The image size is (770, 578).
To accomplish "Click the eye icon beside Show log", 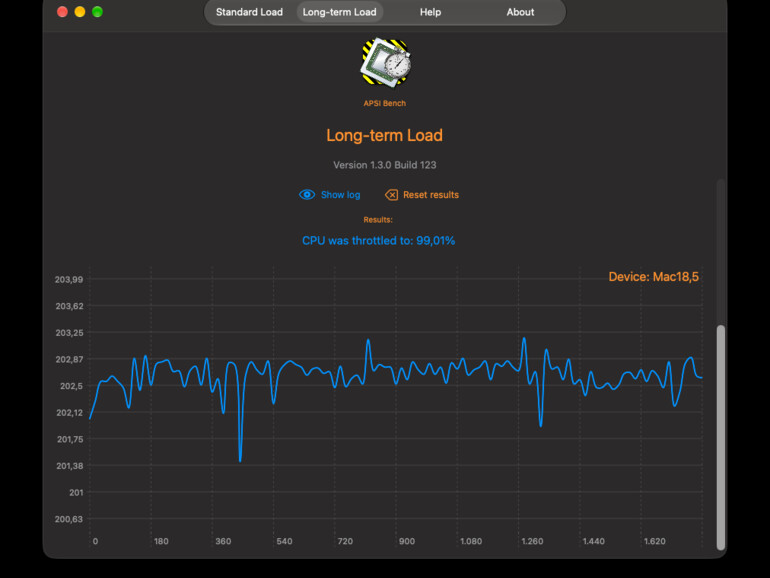I will (x=307, y=195).
